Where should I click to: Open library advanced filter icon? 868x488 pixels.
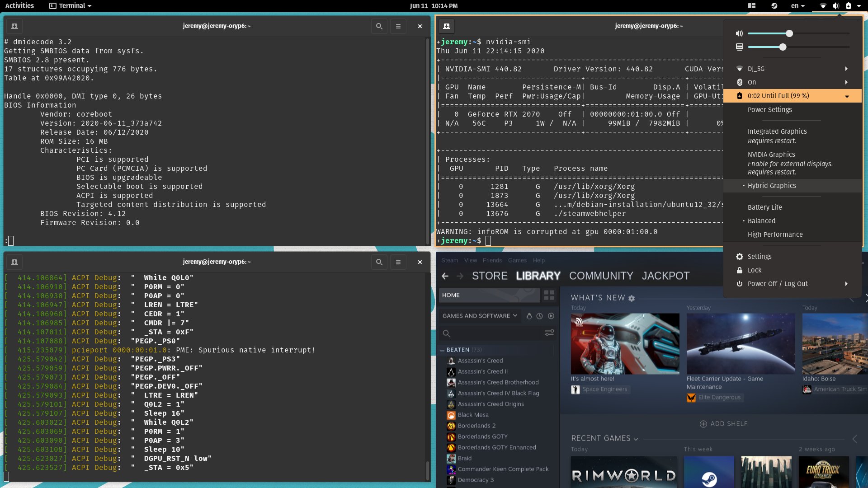click(549, 333)
